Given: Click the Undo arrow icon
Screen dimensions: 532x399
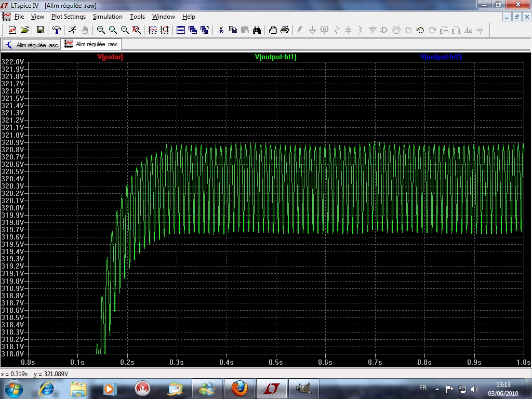Looking at the screenshot, I should [420, 30].
